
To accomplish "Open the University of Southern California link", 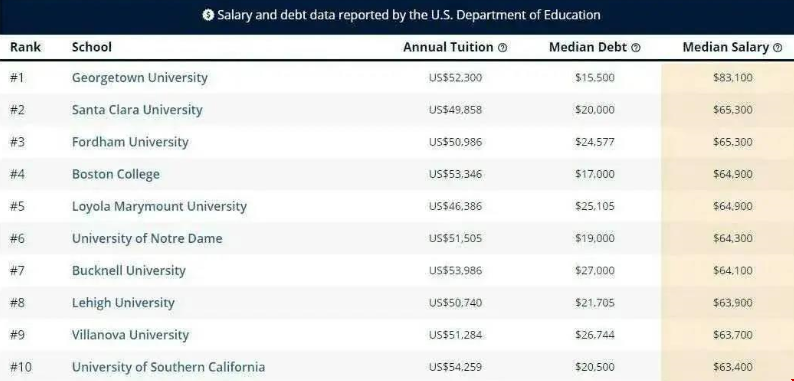I will coord(169,367).
